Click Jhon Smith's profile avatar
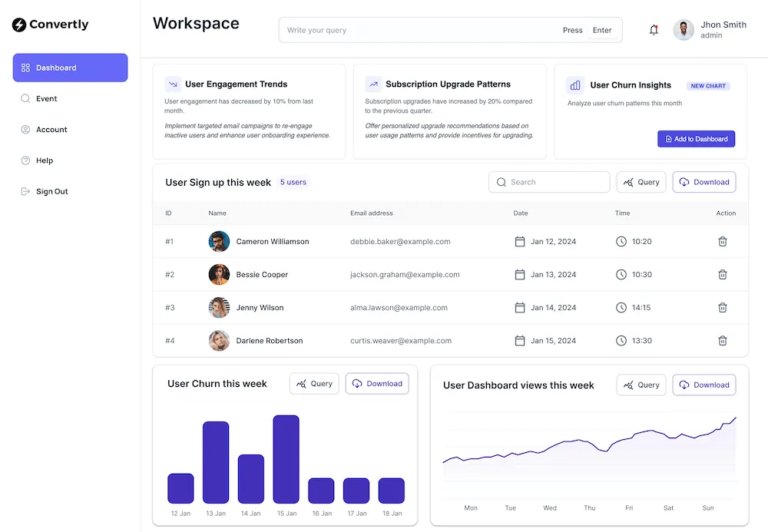The height and width of the screenshot is (532, 768). click(684, 30)
